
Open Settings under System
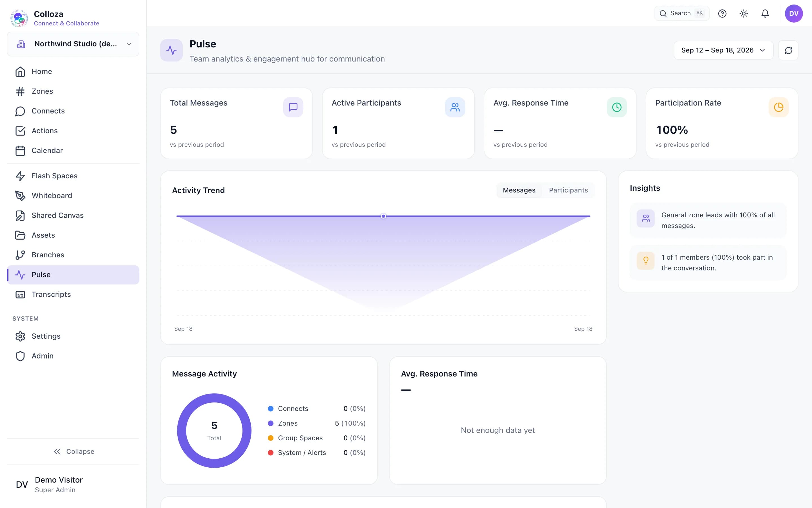pyautogui.click(x=73, y=336)
